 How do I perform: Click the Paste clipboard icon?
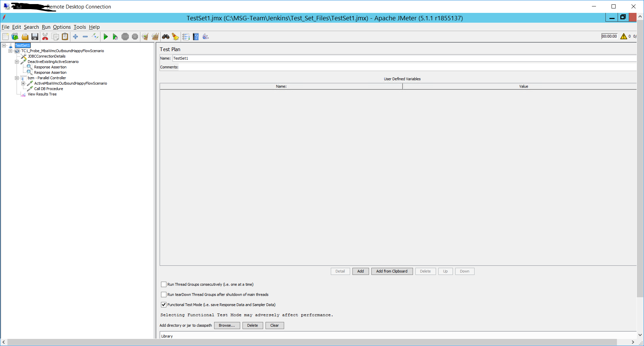pos(65,37)
